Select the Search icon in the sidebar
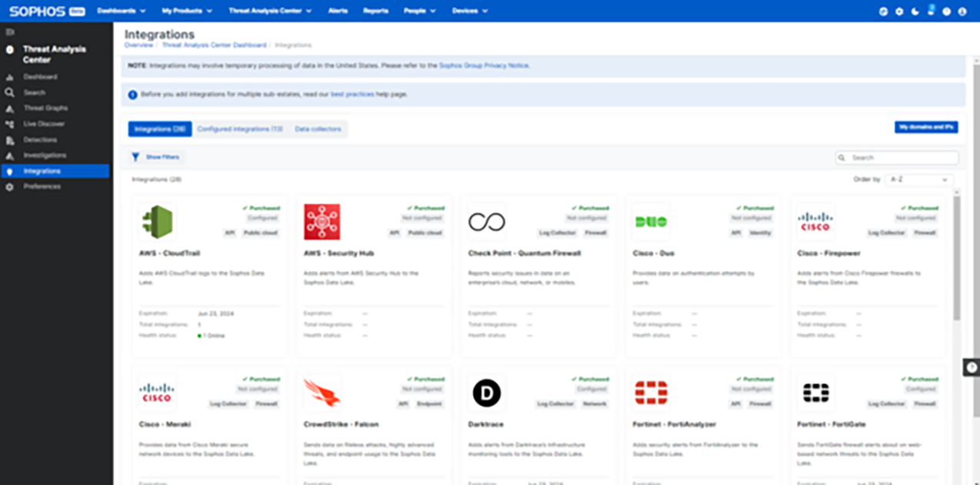The height and width of the screenshot is (485, 980). (35, 92)
